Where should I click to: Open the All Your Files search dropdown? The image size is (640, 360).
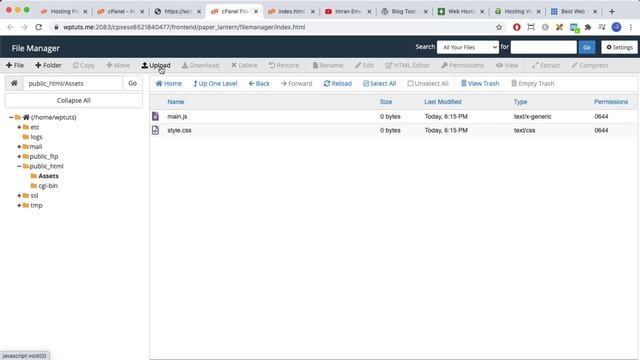[x=468, y=47]
